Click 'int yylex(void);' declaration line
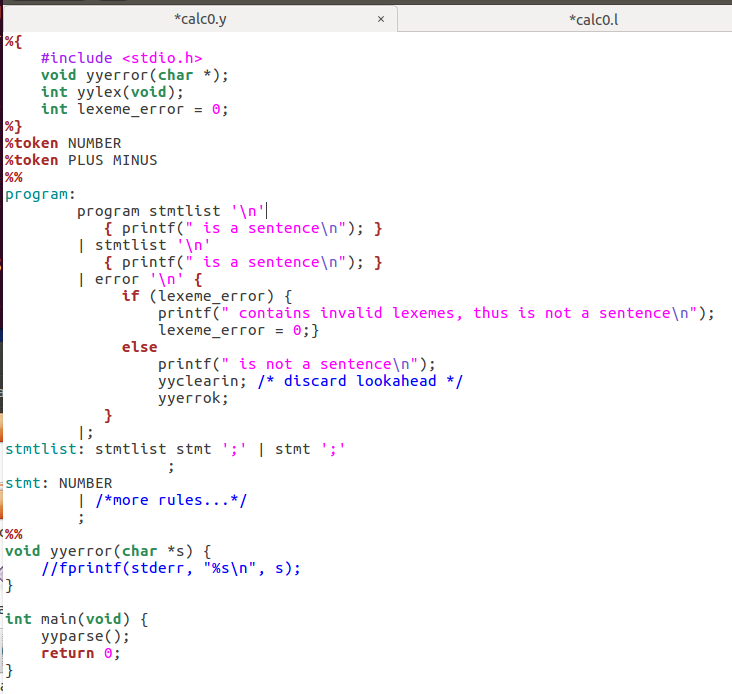Image resolution: width=732 pixels, height=694 pixels. point(112,92)
